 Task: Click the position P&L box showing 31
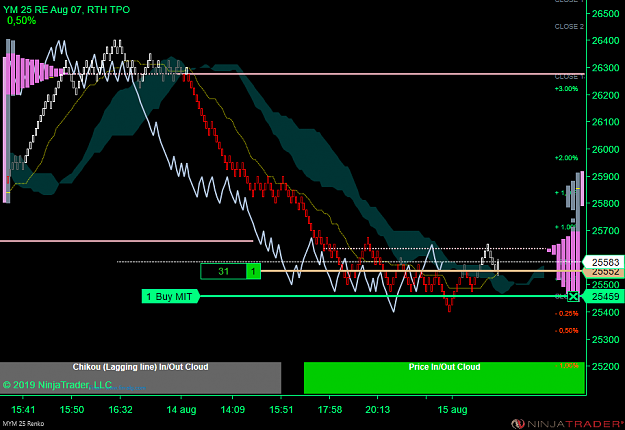click(x=224, y=271)
